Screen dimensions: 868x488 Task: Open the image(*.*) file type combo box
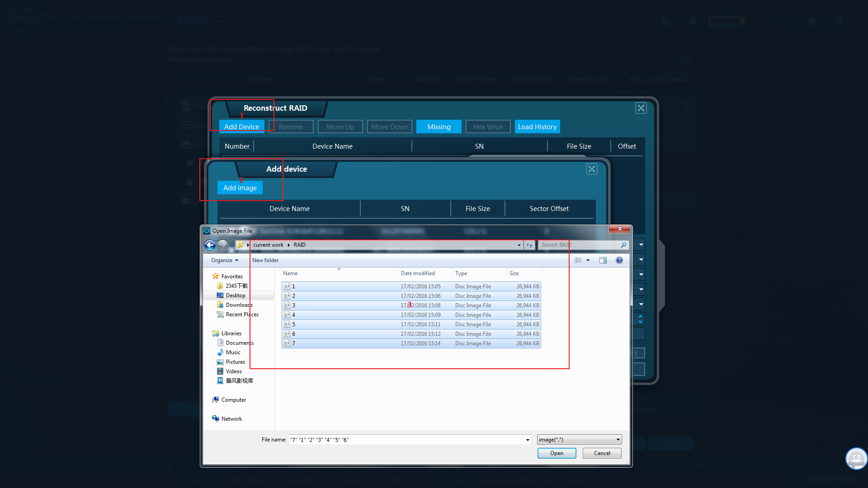579,440
